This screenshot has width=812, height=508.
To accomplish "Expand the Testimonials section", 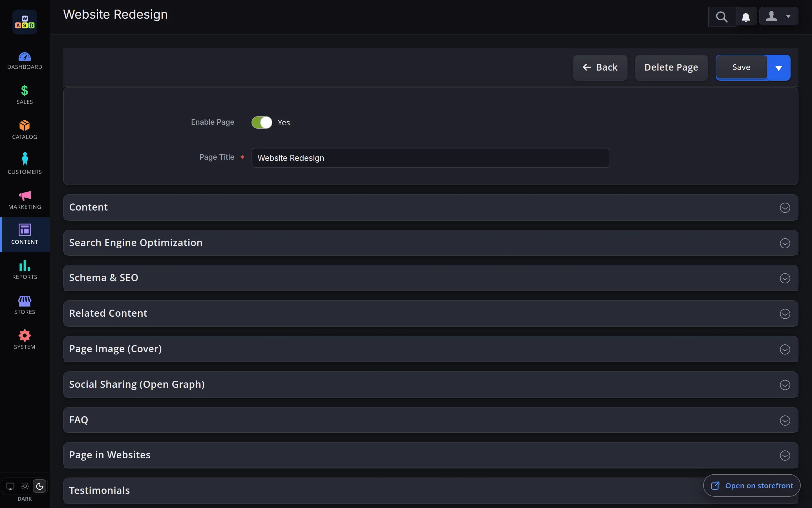I will [431, 491].
